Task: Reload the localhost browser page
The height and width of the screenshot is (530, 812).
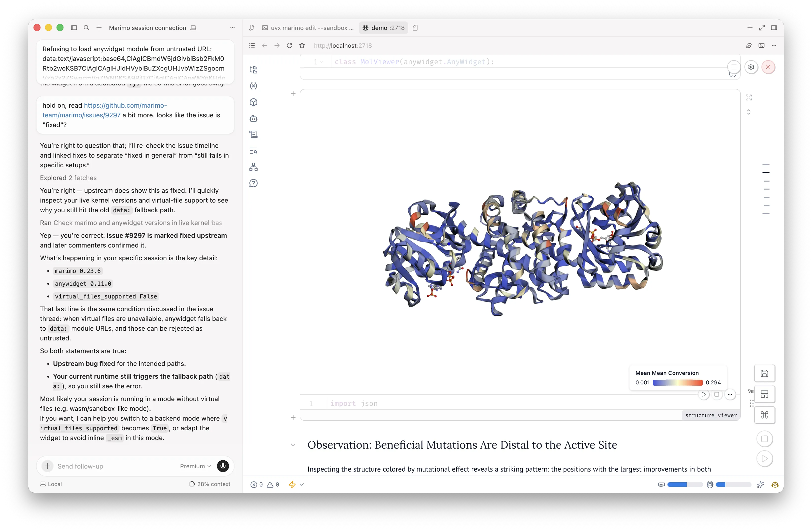Action: (x=289, y=46)
